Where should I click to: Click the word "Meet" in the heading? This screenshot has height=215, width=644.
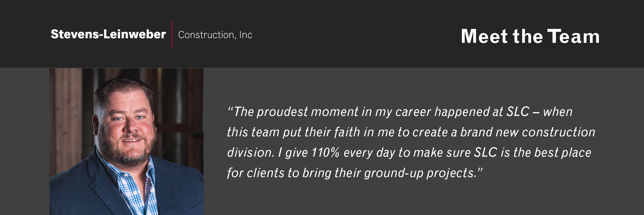[x=484, y=36]
